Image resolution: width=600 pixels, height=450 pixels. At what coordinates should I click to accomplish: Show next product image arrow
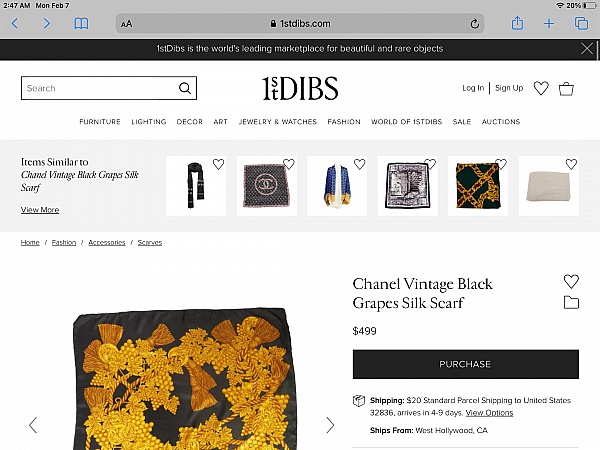coord(330,425)
